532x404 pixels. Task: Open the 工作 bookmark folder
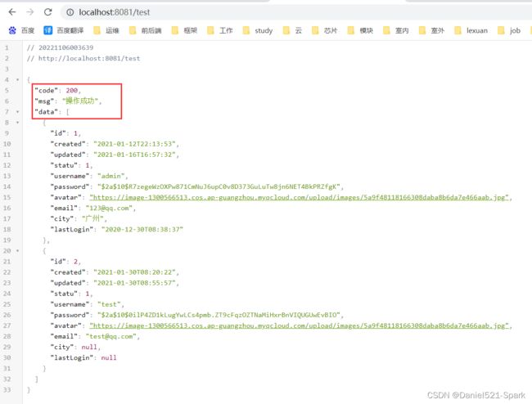click(x=220, y=30)
